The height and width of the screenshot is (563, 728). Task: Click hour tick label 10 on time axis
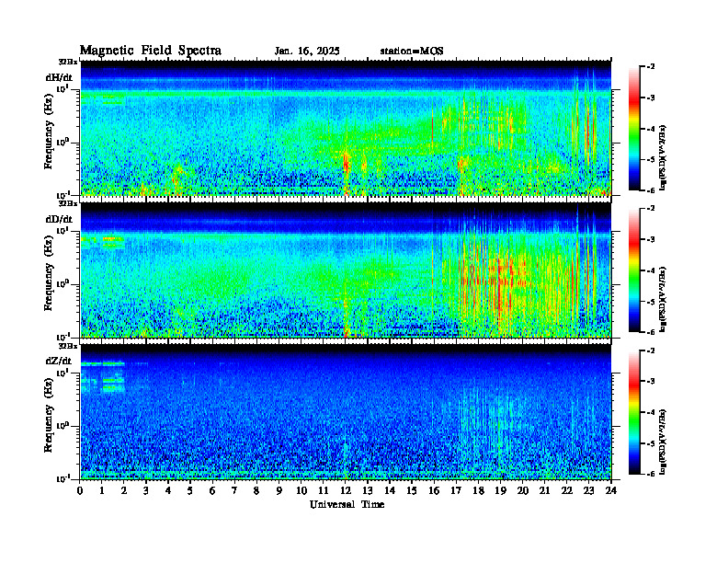pyautogui.click(x=301, y=491)
